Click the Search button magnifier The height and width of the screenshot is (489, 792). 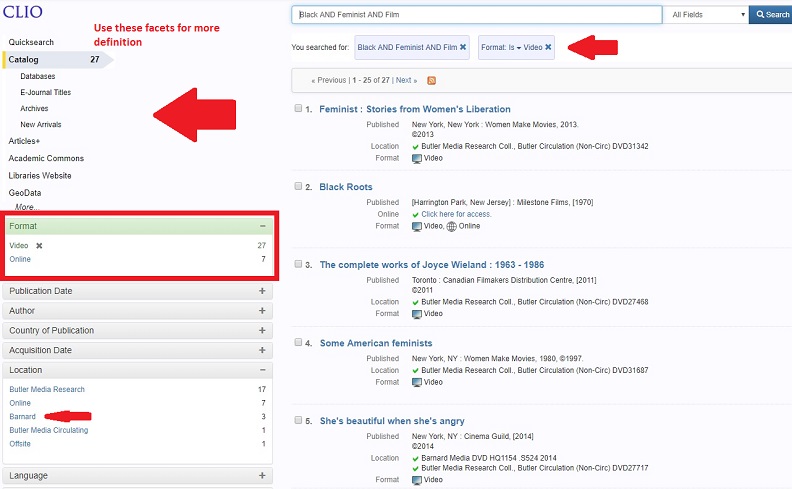[x=760, y=15]
